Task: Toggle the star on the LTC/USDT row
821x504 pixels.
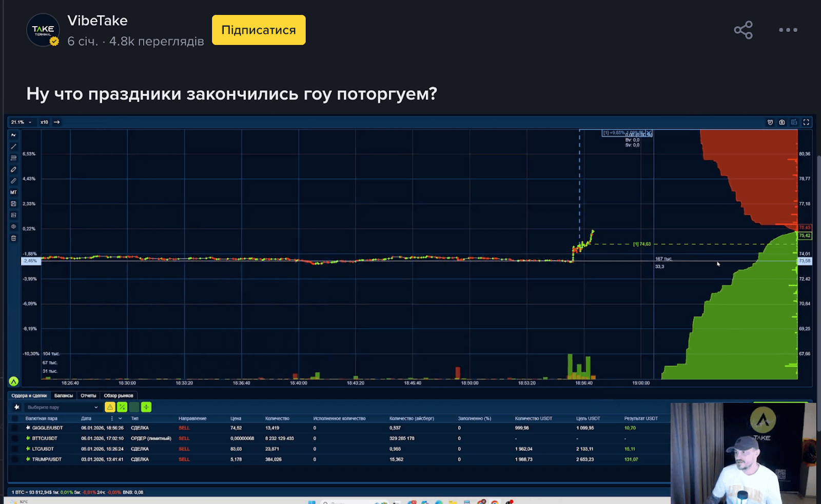Action: [x=28, y=449]
